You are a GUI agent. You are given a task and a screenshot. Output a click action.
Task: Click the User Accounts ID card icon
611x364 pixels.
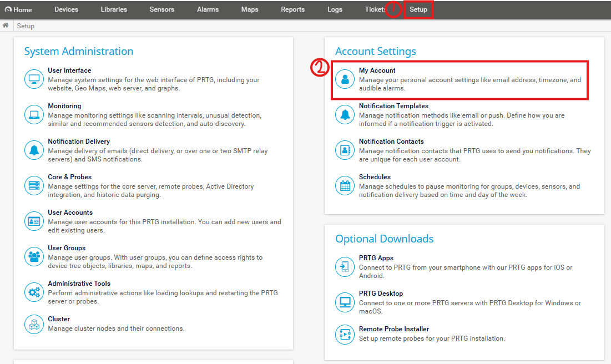click(34, 221)
